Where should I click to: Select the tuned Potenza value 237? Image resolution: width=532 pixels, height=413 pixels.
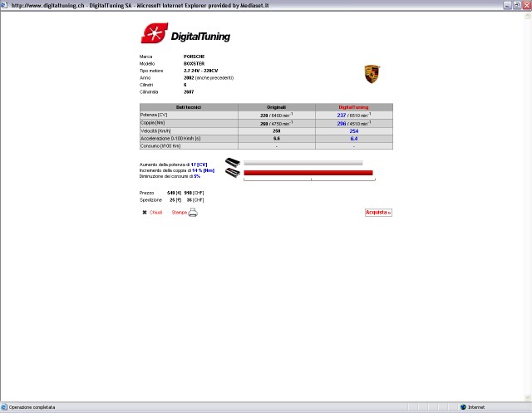(341, 115)
